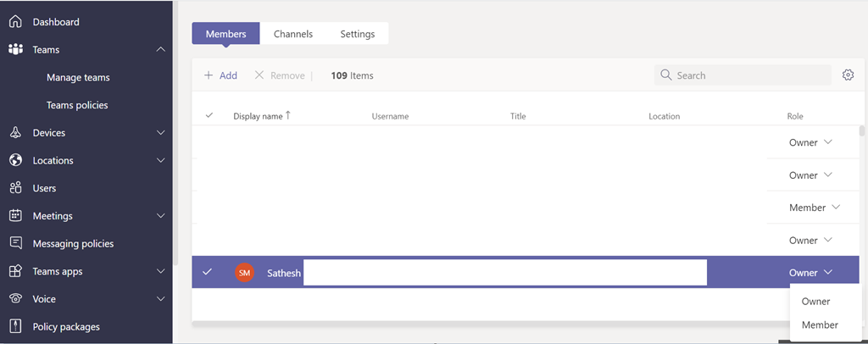Click the Display name column header
The image size is (868, 344).
(258, 116)
